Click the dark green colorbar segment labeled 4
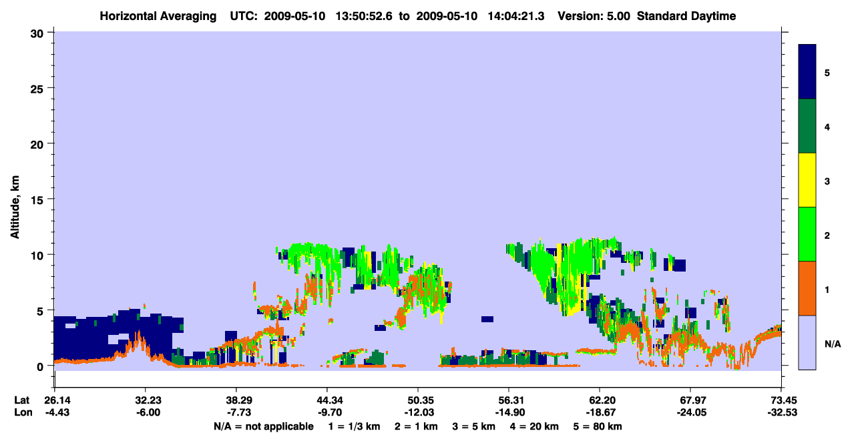The height and width of the screenshot is (445, 868). click(x=807, y=126)
